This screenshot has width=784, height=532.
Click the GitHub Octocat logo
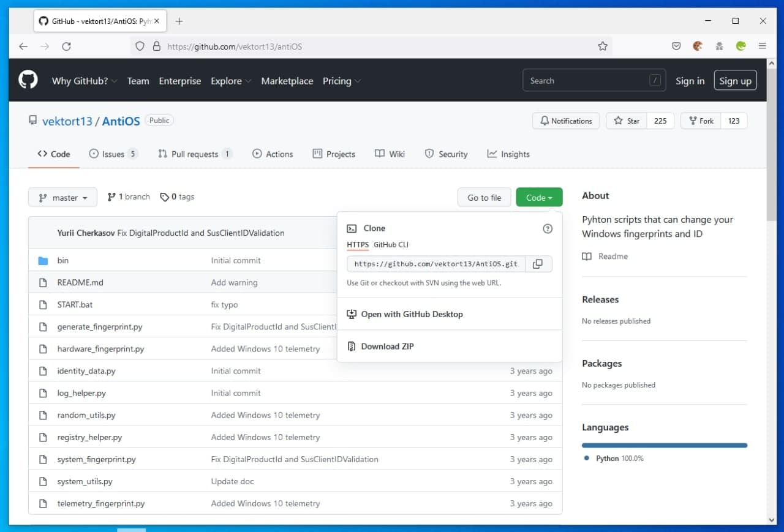pyautogui.click(x=28, y=80)
